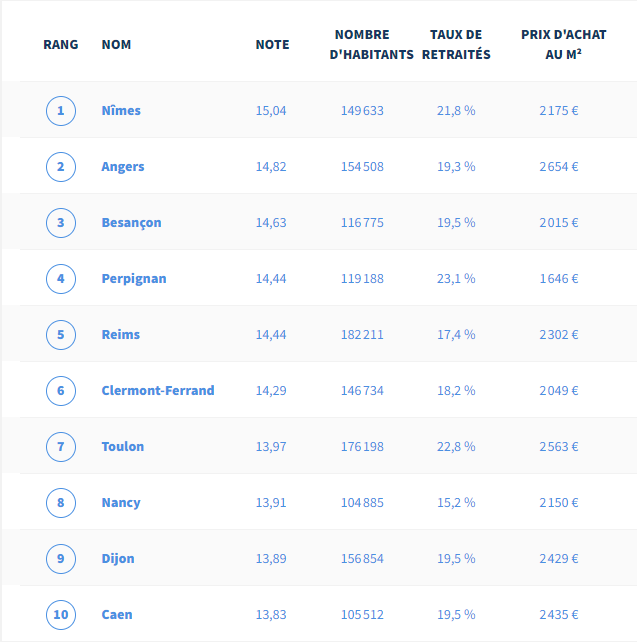
Task: Go to the Clermont-Ferrand link
Action: pos(158,391)
